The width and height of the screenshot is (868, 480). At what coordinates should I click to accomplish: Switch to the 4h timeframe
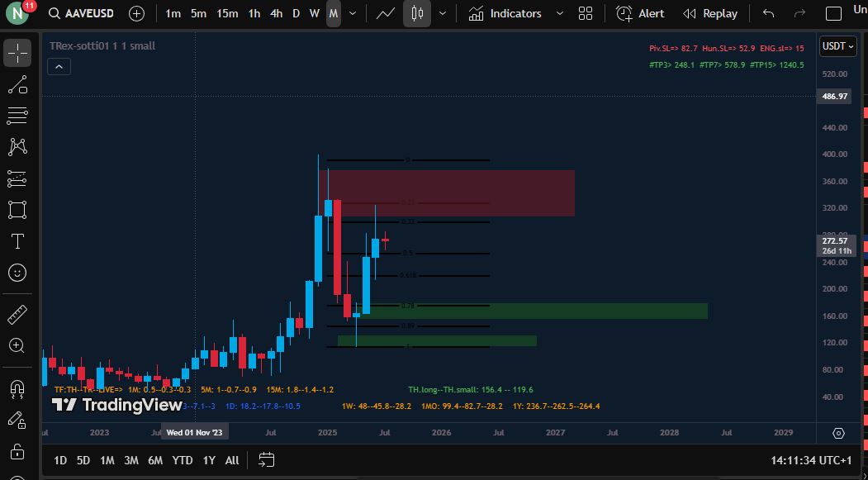click(x=276, y=14)
